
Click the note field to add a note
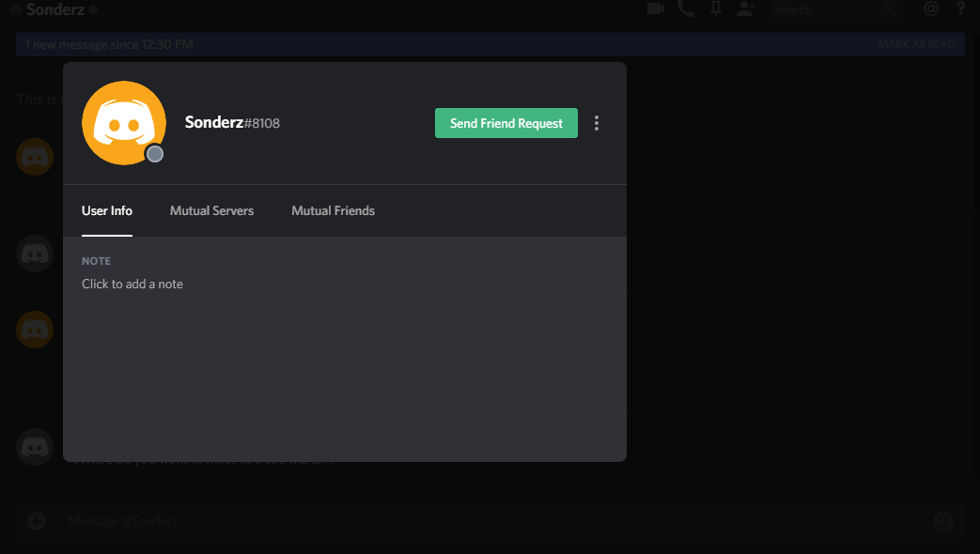click(132, 285)
